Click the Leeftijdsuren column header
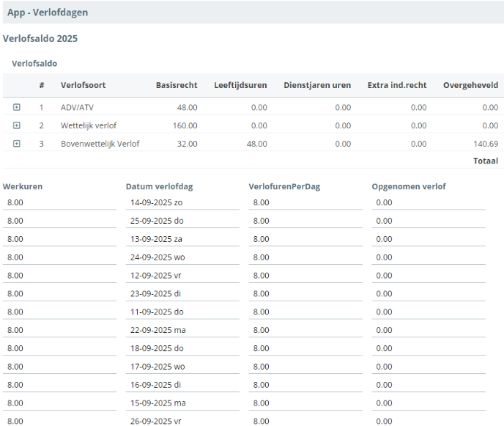This screenshot has height=426, width=504. (240, 85)
